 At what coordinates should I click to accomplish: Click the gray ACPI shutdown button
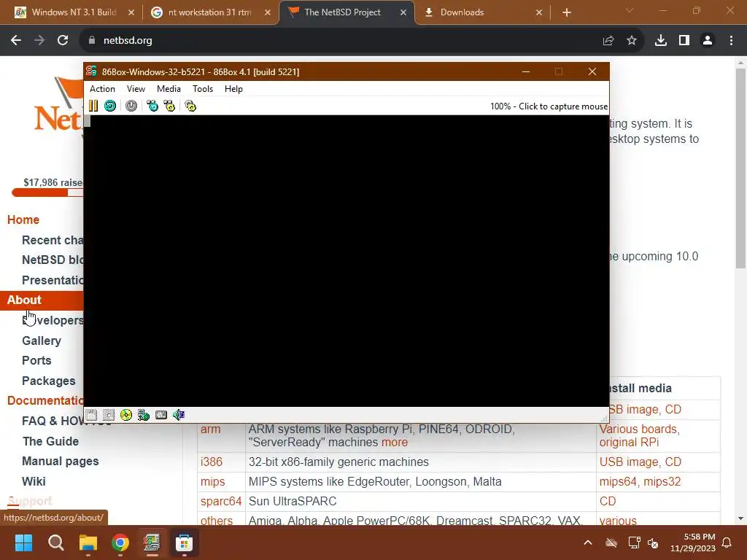click(x=131, y=106)
